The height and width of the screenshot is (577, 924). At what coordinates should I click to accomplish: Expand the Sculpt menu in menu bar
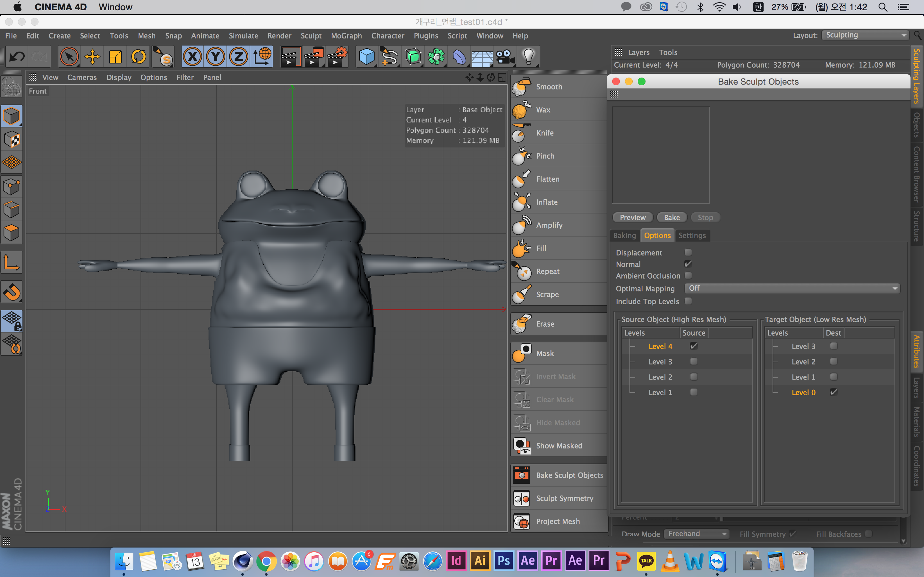[x=310, y=35]
